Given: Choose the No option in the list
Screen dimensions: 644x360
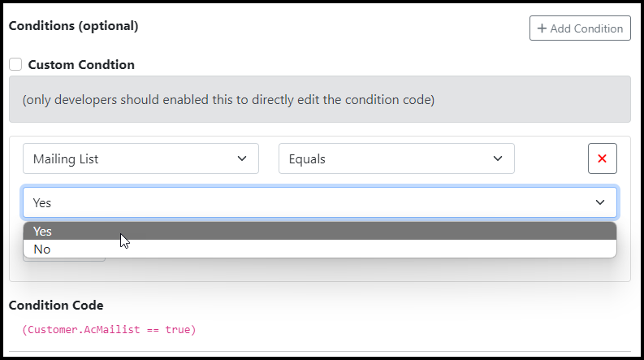Looking at the screenshot, I should 320,249.
